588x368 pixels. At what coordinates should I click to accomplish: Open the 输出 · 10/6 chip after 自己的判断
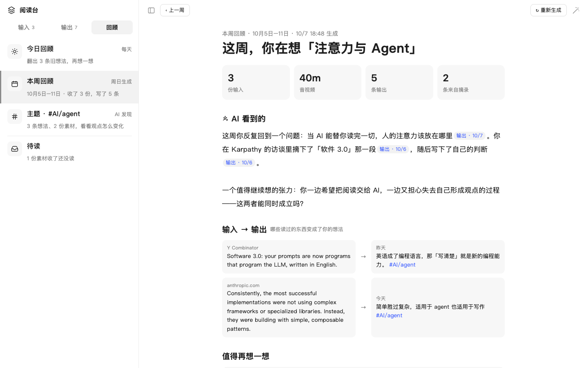(239, 163)
